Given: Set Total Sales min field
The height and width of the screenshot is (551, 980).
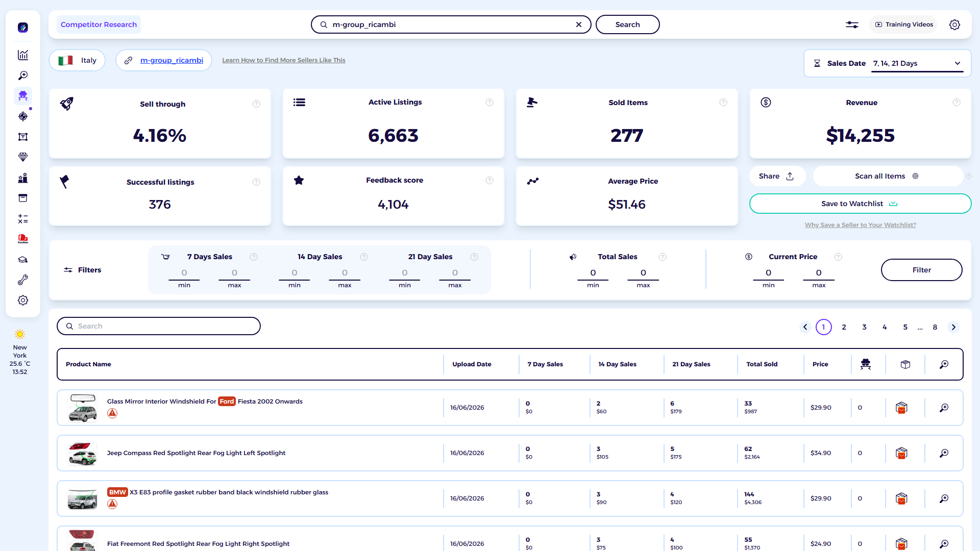Looking at the screenshot, I should [x=593, y=273].
